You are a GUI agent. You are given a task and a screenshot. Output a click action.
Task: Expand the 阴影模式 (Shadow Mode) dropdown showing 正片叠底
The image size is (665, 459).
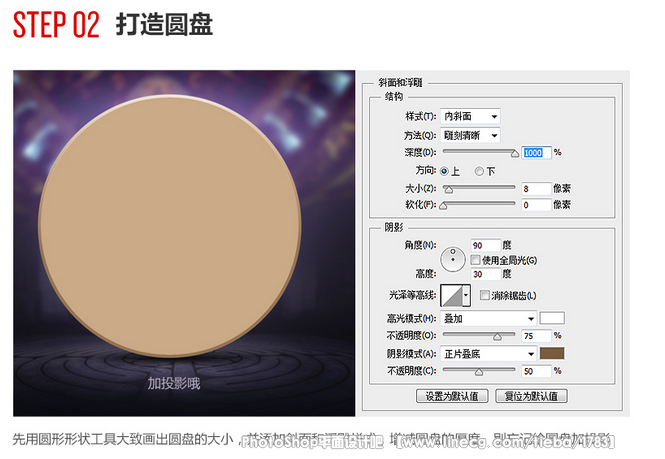point(488,353)
